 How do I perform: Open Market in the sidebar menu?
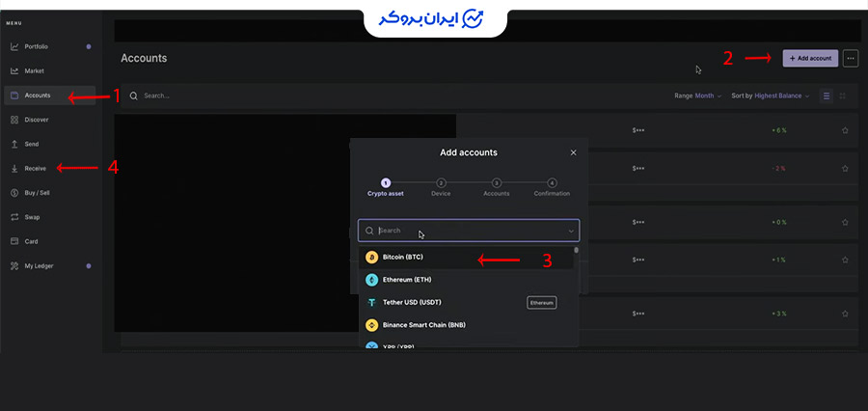click(35, 70)
